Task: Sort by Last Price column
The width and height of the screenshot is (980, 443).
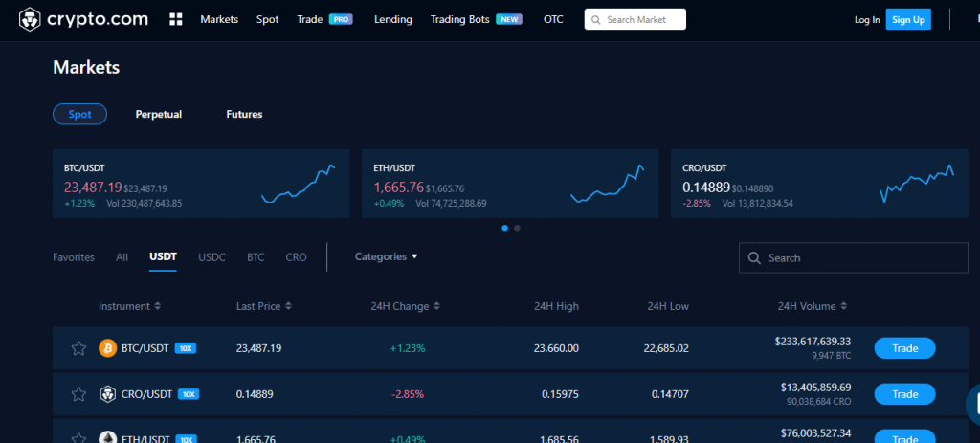Action: pos(264,306)
